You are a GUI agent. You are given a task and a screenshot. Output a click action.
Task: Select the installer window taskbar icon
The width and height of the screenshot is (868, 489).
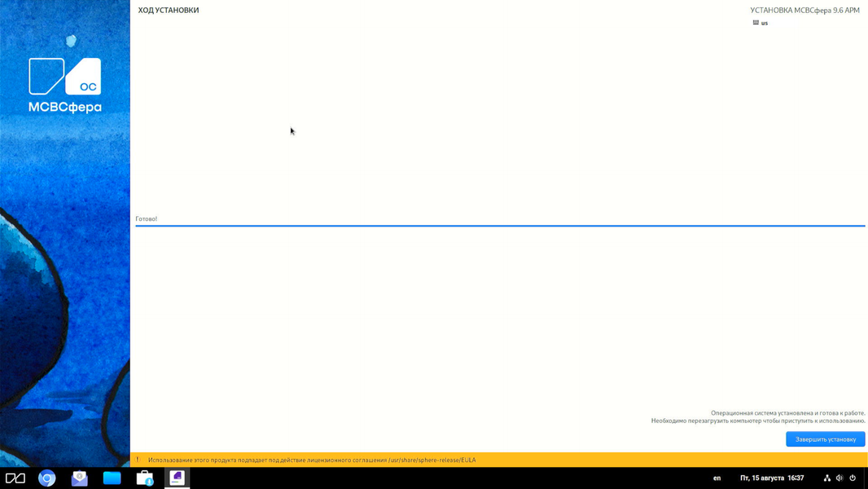[178, 478]
